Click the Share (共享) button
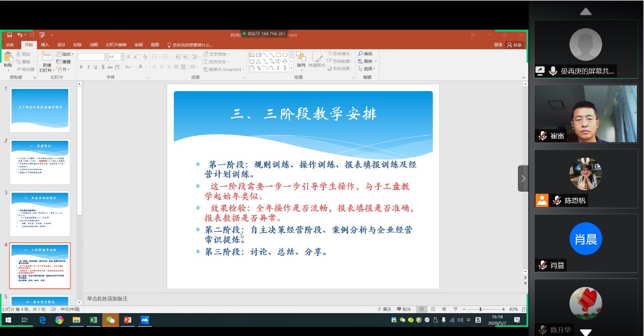Image resolution: width=644 pixels, height=336 pixels. (x=514, y=45)
